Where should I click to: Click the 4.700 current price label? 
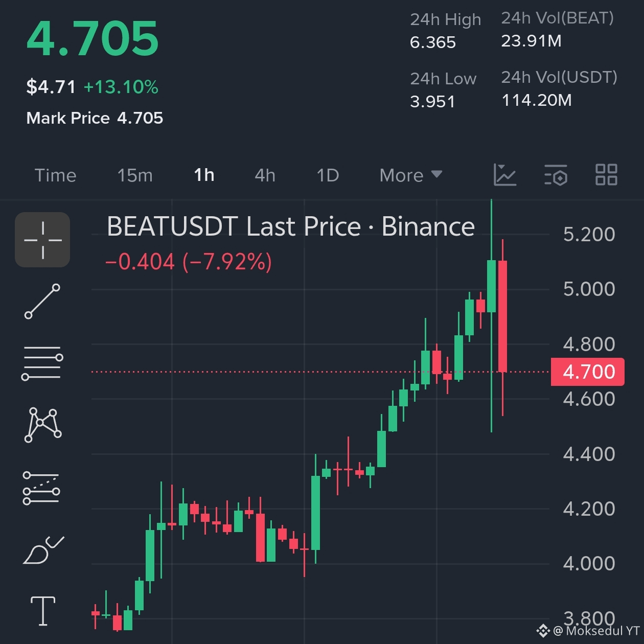(588, 372)
